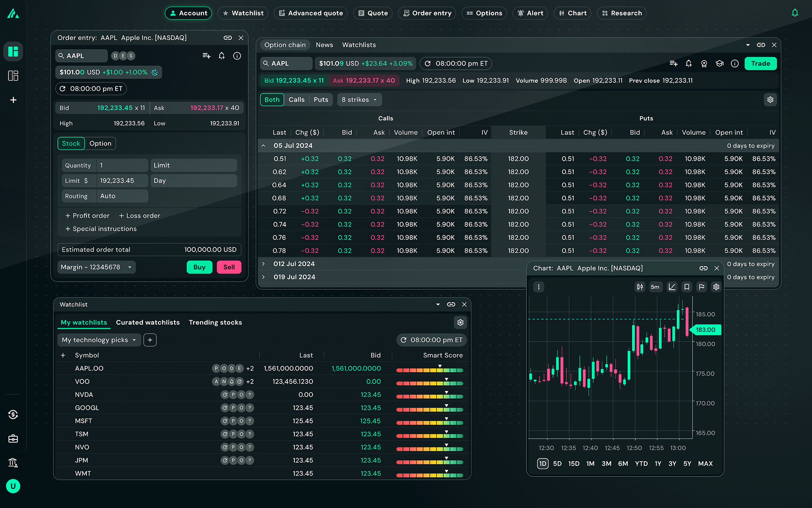Open the 8 strikes dropdown
The width and height of the screenshot is (812, 508).
click(x=359, y=100)
